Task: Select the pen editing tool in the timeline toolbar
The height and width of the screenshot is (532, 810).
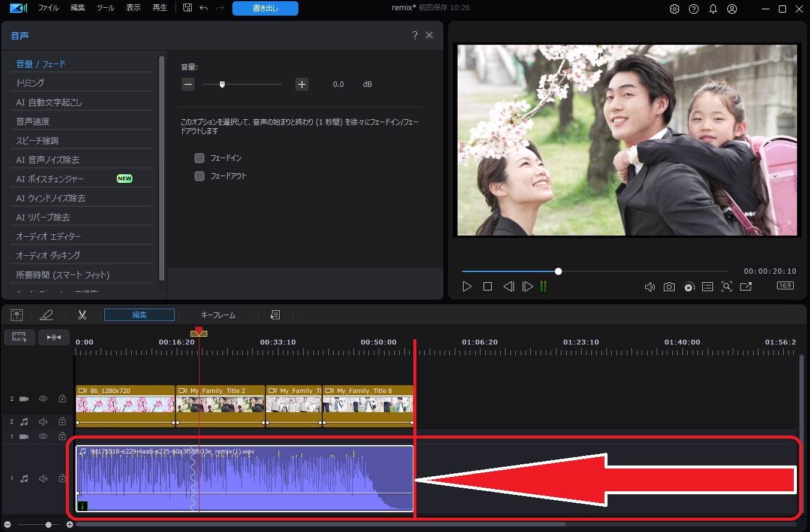Action: coord(47,315)
